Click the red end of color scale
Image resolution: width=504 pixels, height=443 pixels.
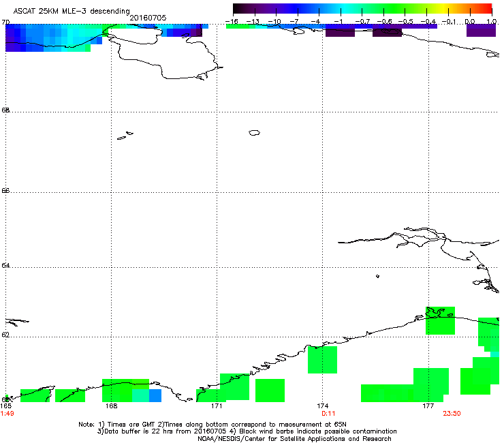(x=488, y=9)
